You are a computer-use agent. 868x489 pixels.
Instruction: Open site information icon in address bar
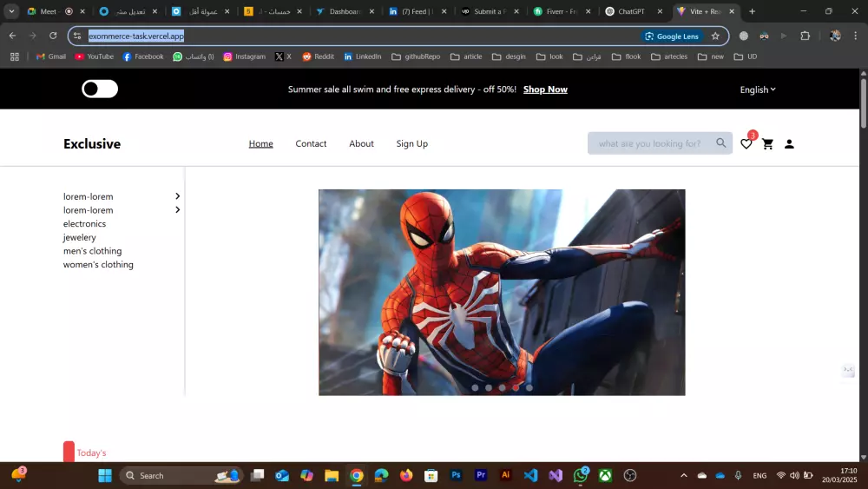[77, 36]
